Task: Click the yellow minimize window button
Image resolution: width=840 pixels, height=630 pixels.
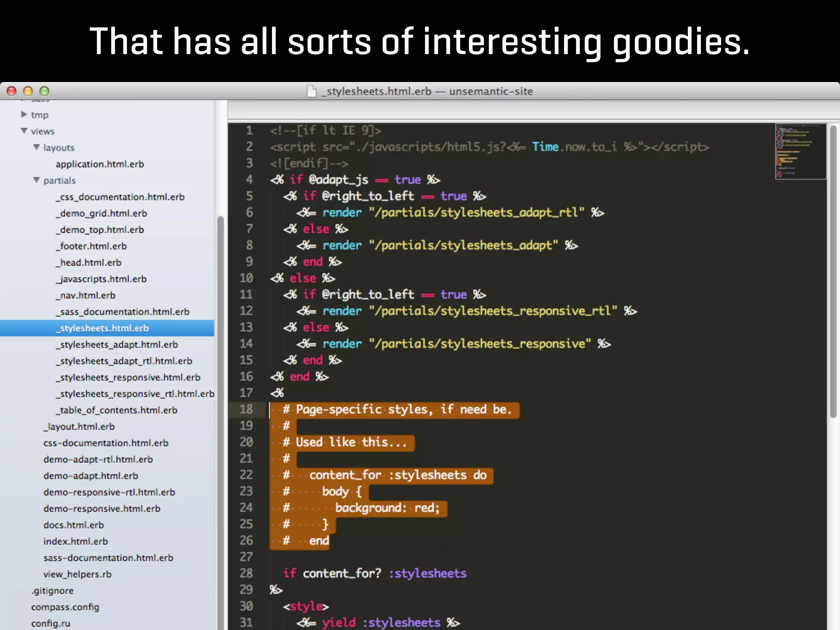Action: tap(28, 91)
